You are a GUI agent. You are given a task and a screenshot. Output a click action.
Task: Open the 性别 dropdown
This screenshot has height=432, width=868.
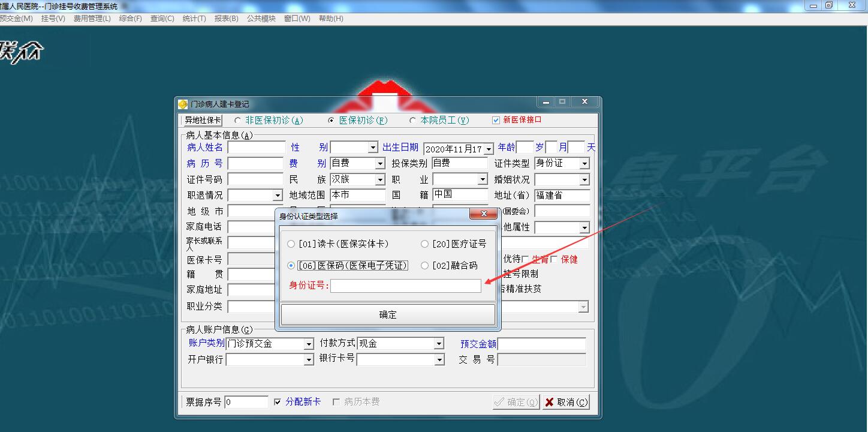(373, 148)
